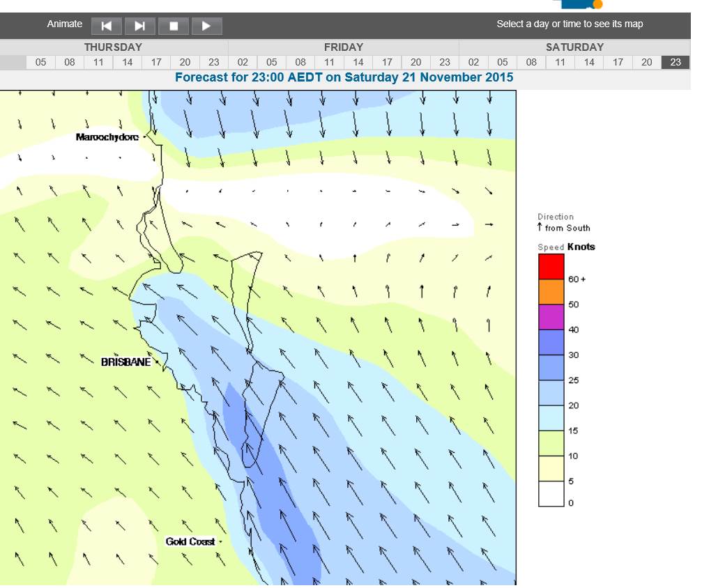702x588 pixels.
Task: Select the 02 slot at the start of Friday
Action: click(x=243, y=62)
